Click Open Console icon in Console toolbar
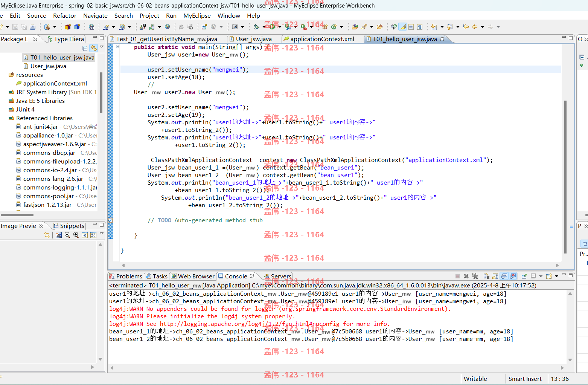The width and height of the screenshot is (588, 385). coord(549,276)
